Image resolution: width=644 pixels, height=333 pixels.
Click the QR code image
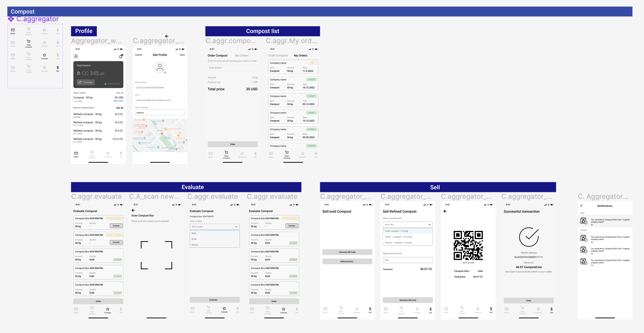[x=468, y=245]
